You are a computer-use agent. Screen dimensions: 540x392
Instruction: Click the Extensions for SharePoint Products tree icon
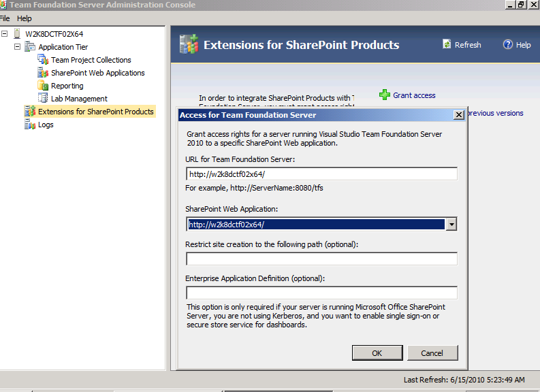click(30, 112)
